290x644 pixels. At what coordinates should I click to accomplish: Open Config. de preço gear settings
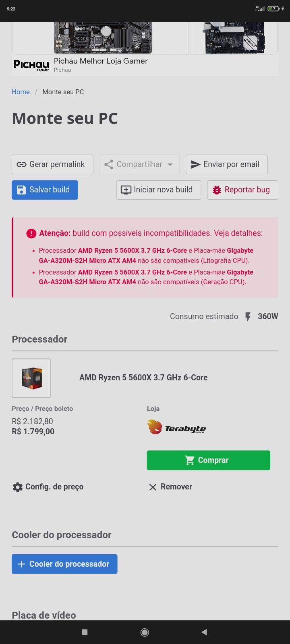point(48,487)
